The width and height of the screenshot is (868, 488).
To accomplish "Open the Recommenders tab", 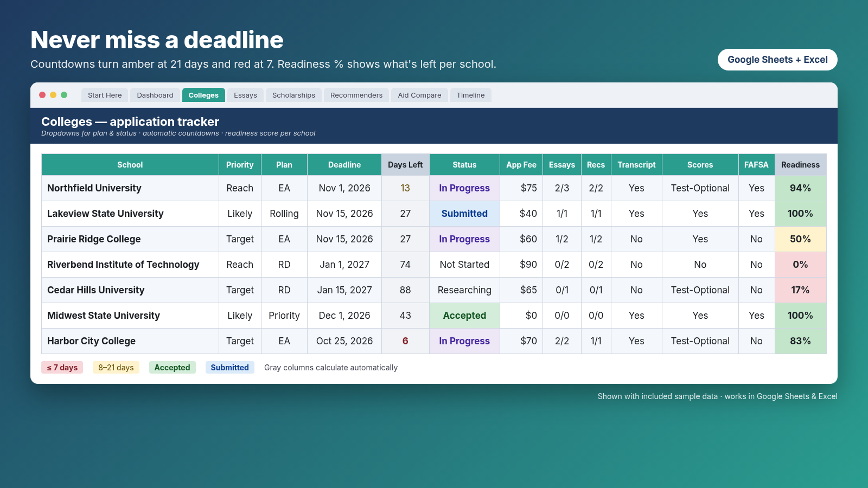I will click(x=356, y=95).
